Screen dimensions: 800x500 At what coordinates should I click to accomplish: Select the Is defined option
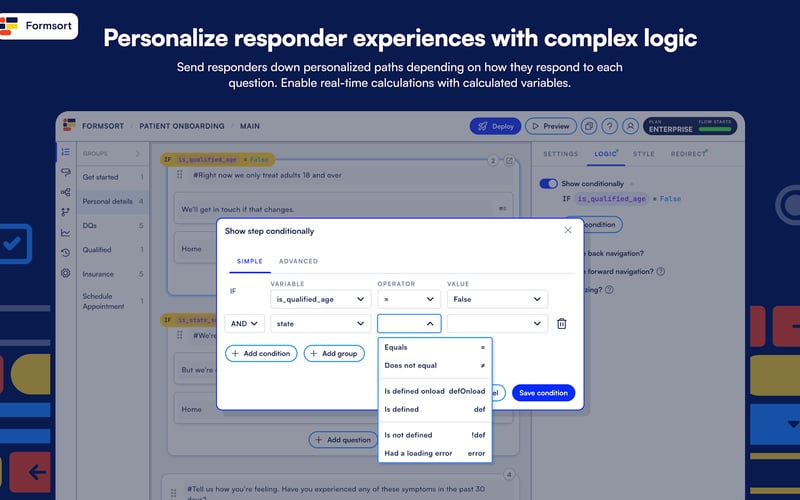435,409
